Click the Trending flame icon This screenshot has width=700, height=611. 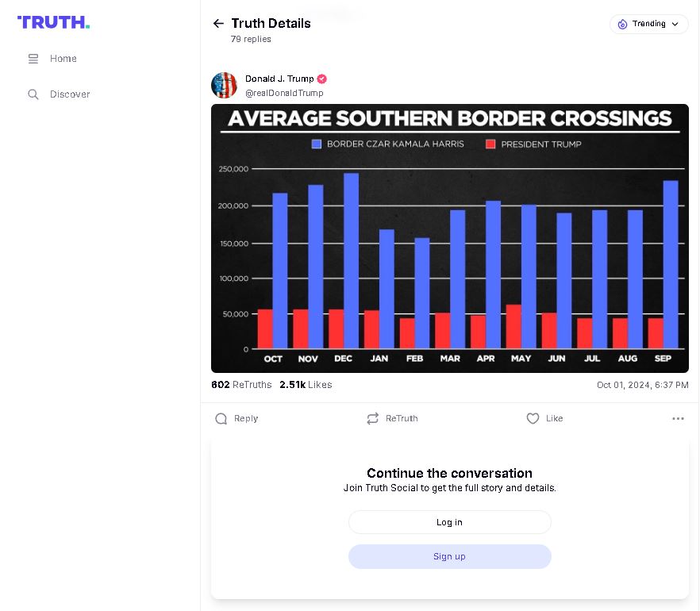(622, 24)
